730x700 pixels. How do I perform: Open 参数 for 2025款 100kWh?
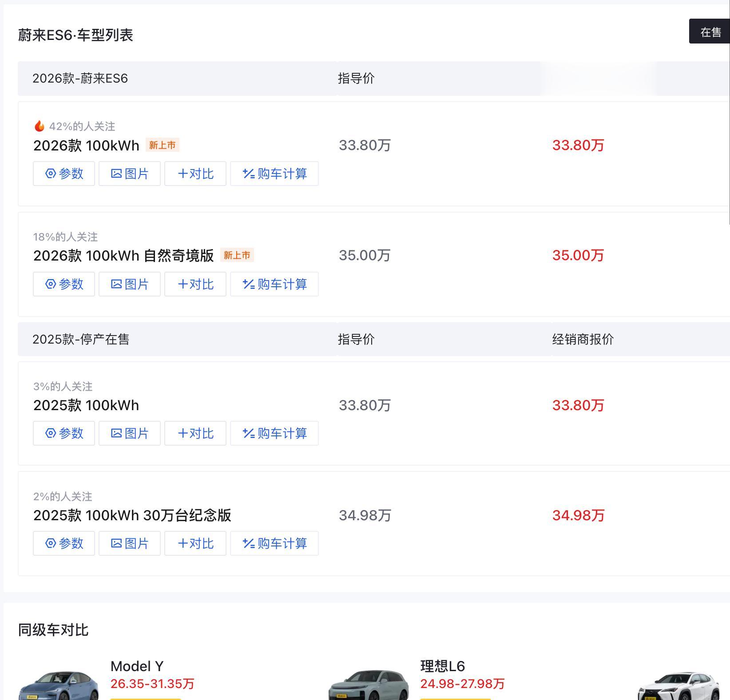tap(64, 433)
